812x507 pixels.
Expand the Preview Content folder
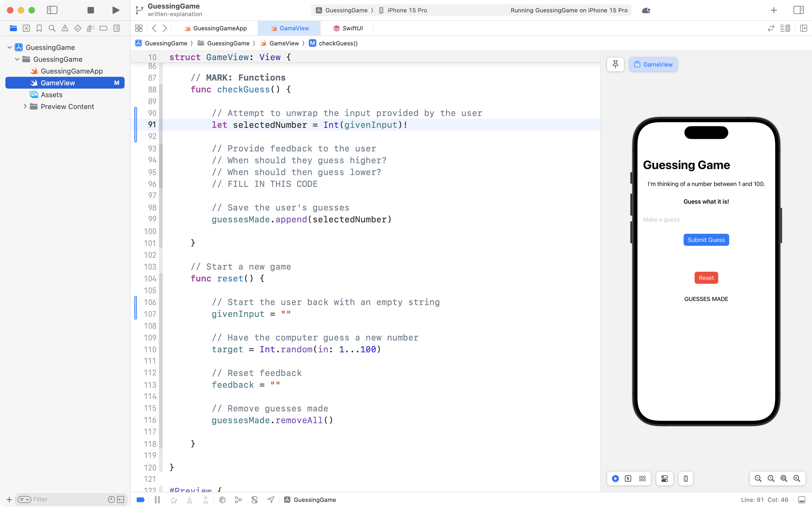(25, 106)
